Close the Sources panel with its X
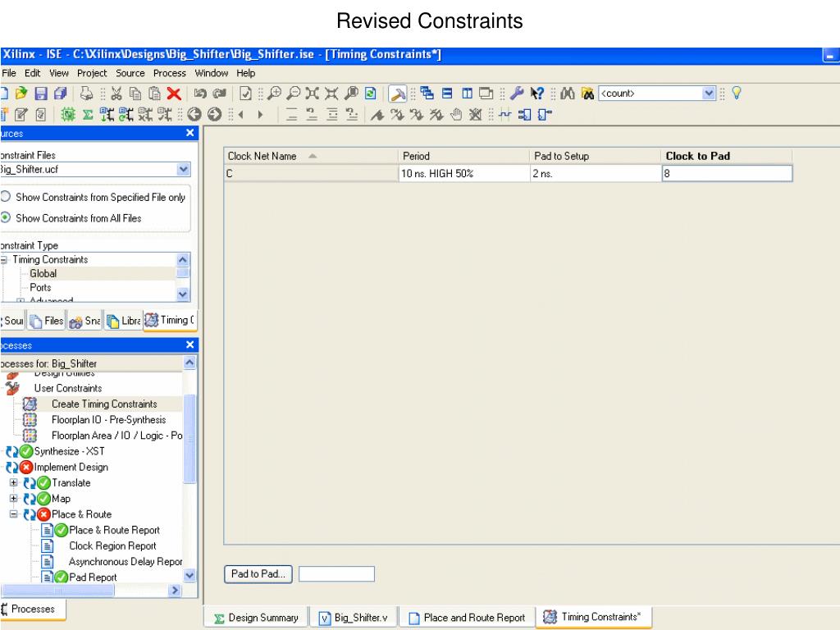This screenshot has height=630, width=840. [x=189, y=133]
